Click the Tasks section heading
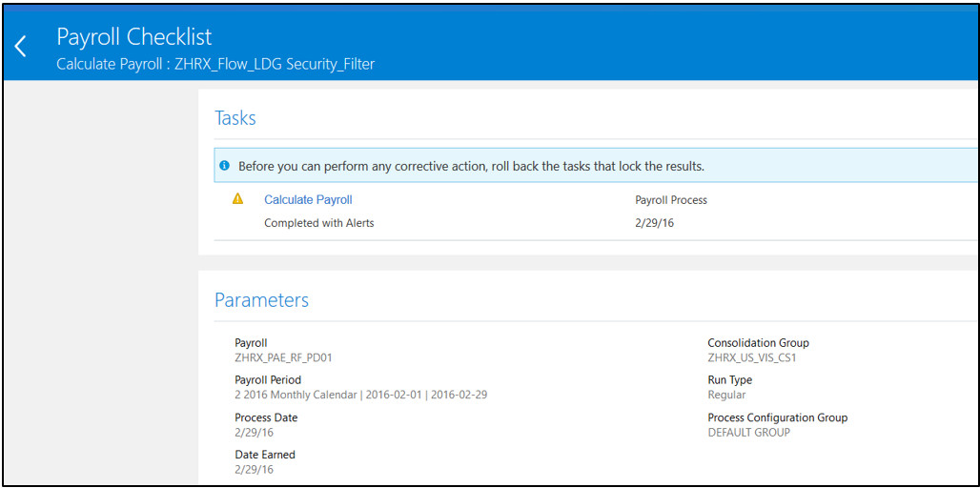Screen dimensions: 980x488 tap(235, 118)
